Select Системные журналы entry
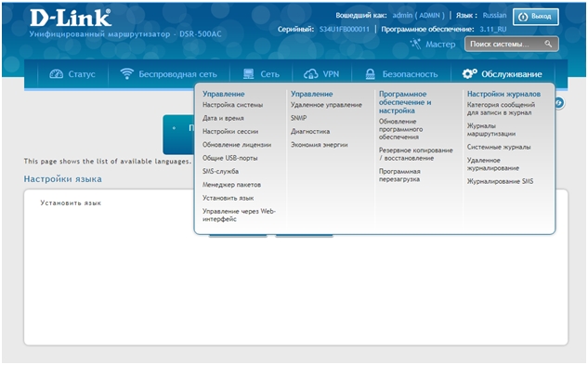 (499, 147)
